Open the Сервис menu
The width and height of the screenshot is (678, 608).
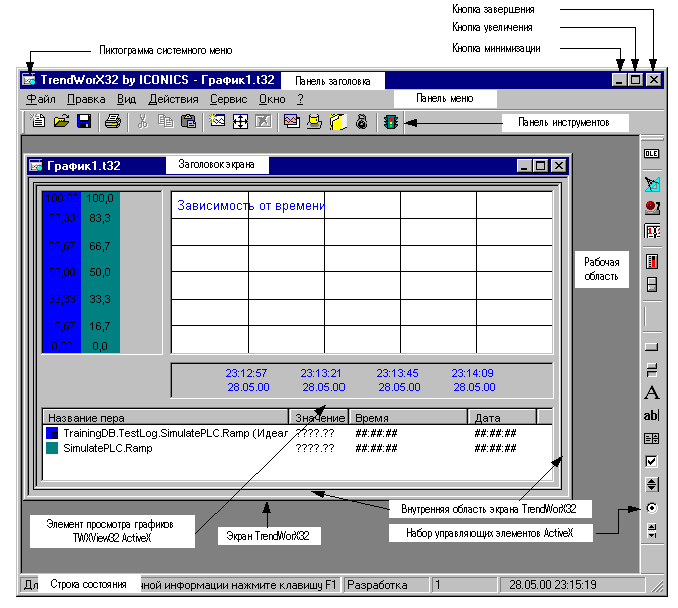(228, 99)
